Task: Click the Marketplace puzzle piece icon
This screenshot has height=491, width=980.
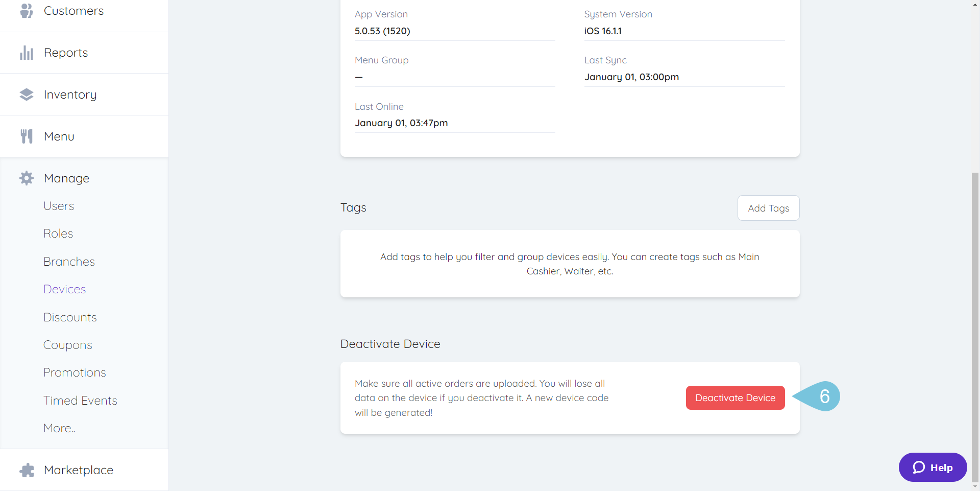Action: [x=27, y=470]
